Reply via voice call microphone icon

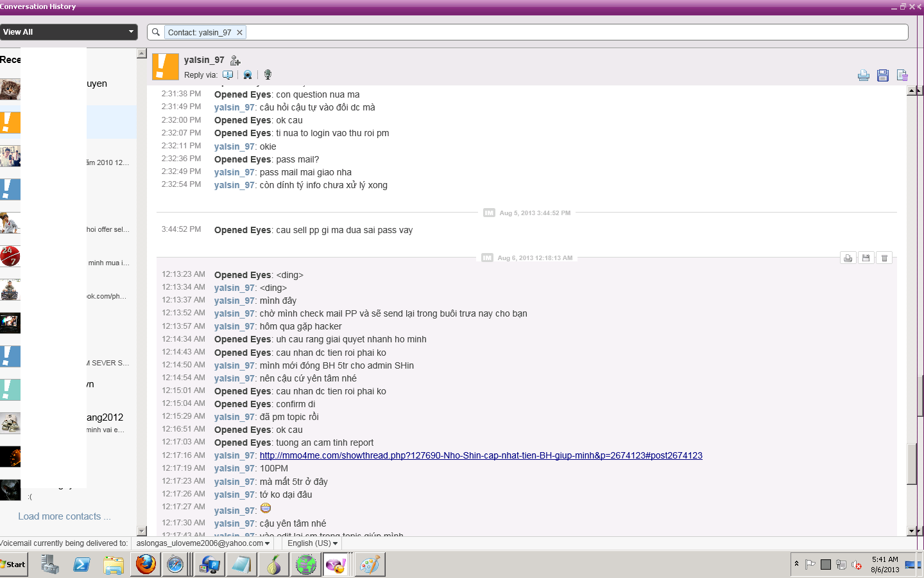[x=268, y=75]
